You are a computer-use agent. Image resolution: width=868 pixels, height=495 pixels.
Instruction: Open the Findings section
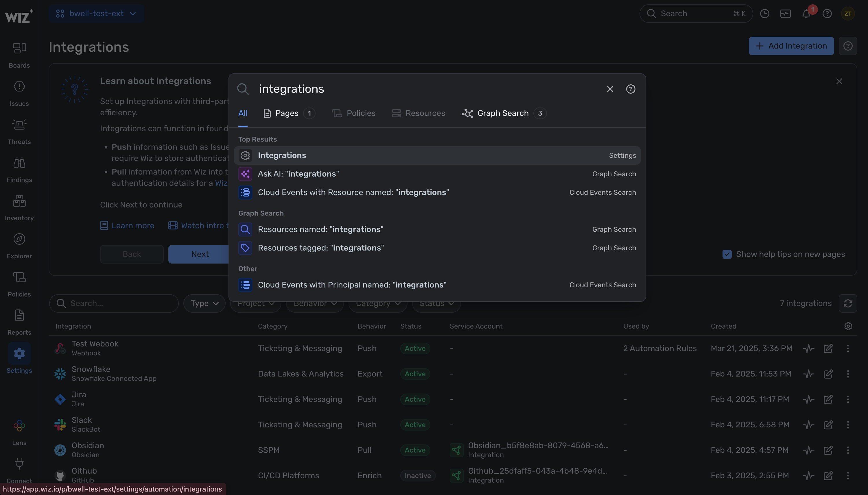click(x=19, y=170)
